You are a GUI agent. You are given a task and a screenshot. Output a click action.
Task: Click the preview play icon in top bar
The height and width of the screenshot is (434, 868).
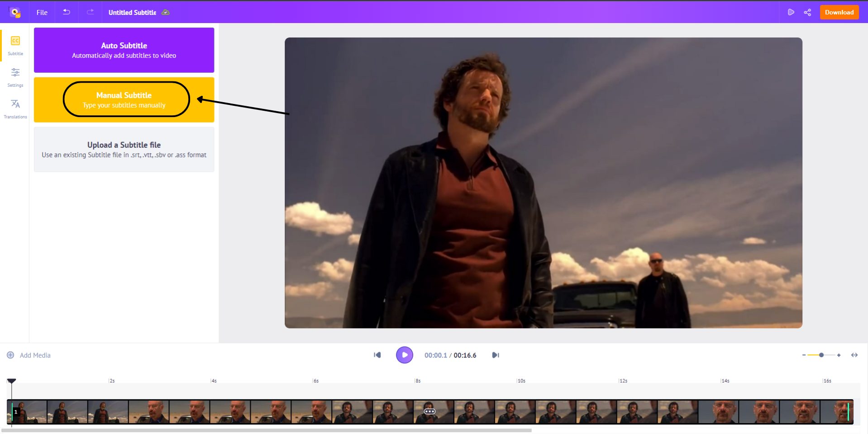(x=791, y=12)
